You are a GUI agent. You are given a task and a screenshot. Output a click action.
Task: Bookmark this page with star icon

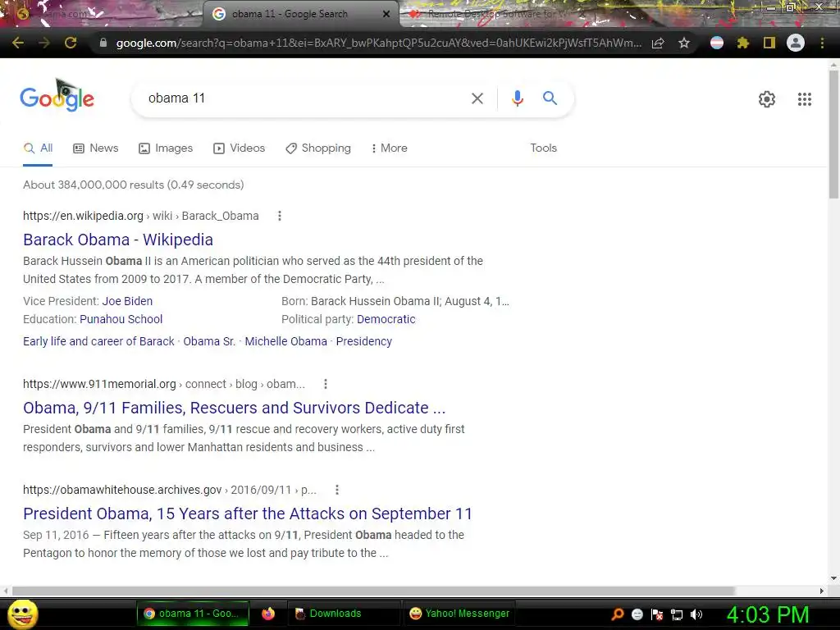pos(684,43)
